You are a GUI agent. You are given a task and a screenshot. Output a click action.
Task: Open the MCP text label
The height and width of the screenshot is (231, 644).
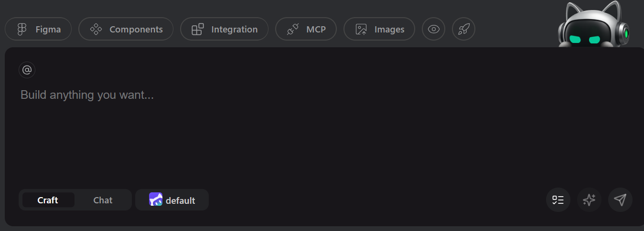[316, 29]
